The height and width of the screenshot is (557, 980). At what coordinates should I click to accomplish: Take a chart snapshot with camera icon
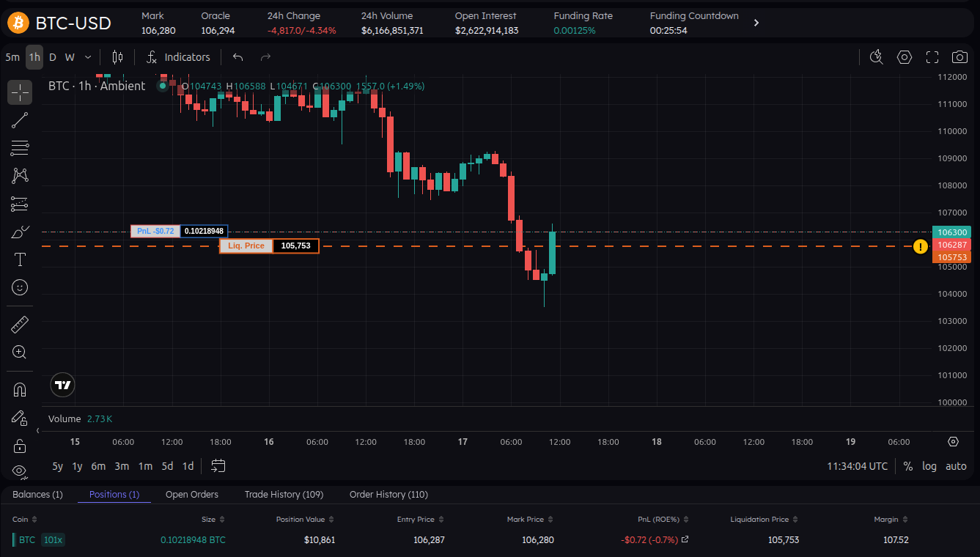[959, 56]
